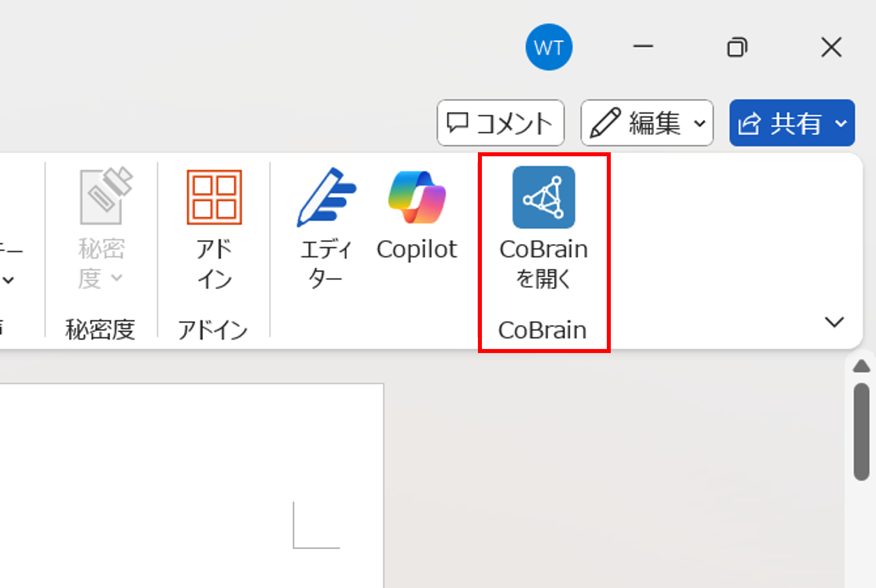Viewport: 876px width, 588px height.
Task: Click the vertical scrollbar thumb
Action: tap(860, 431)
